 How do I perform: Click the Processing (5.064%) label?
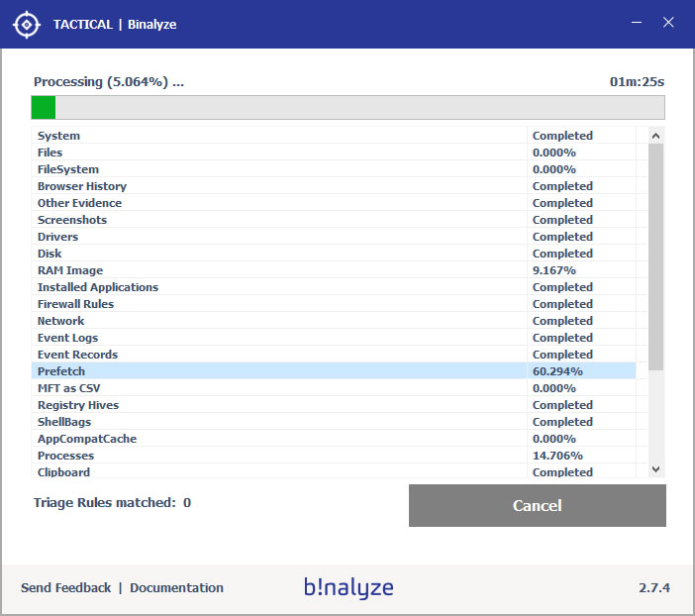point(109,82)
